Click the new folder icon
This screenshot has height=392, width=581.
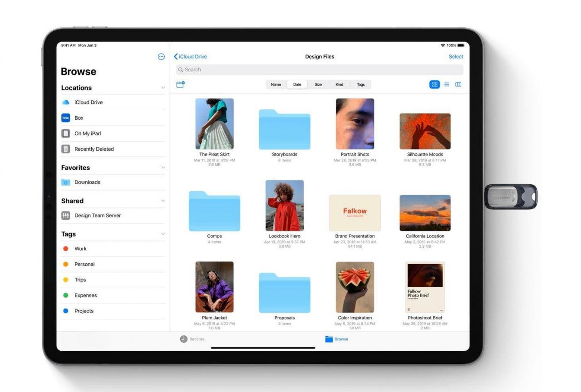point(180,84)
